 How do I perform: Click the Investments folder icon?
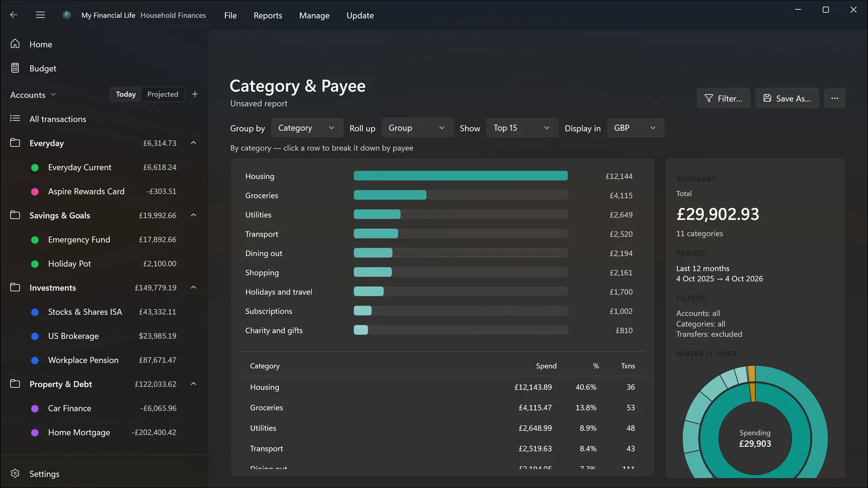tap(15, 287)
